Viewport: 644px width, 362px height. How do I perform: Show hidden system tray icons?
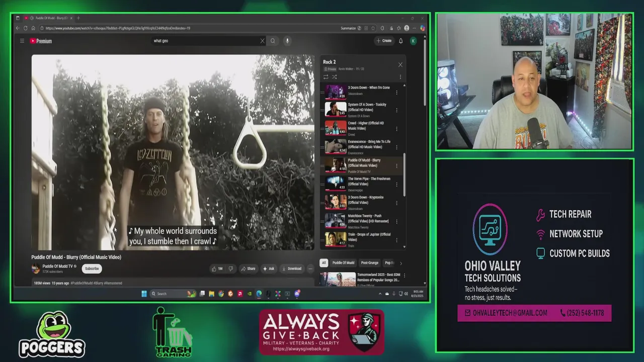(x=380, y=294)
